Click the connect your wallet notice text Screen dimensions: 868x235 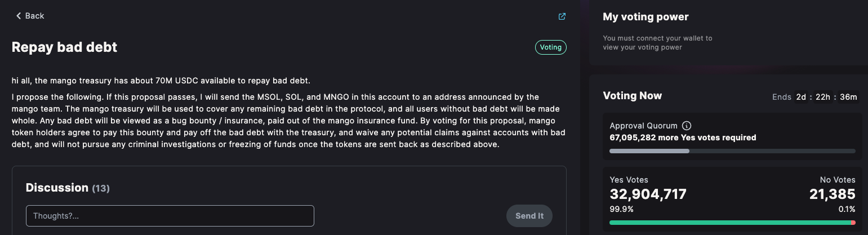point(657,43)
